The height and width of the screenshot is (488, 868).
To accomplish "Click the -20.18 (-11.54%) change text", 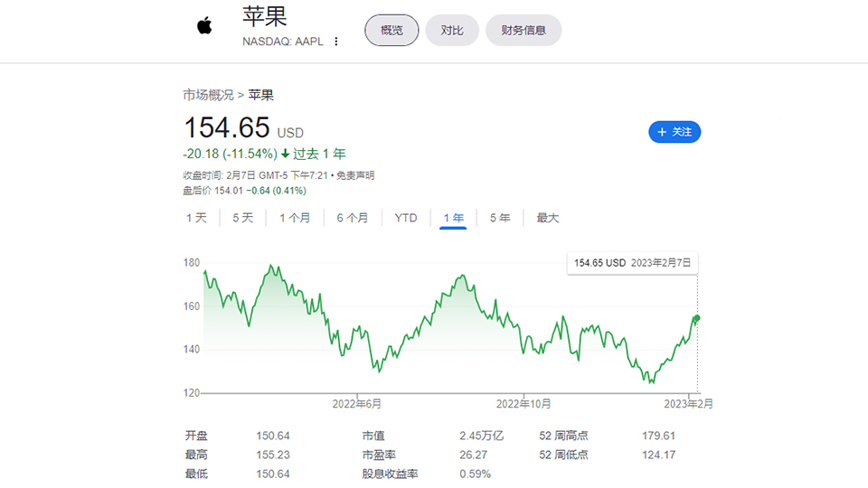I will coord(230,154).
